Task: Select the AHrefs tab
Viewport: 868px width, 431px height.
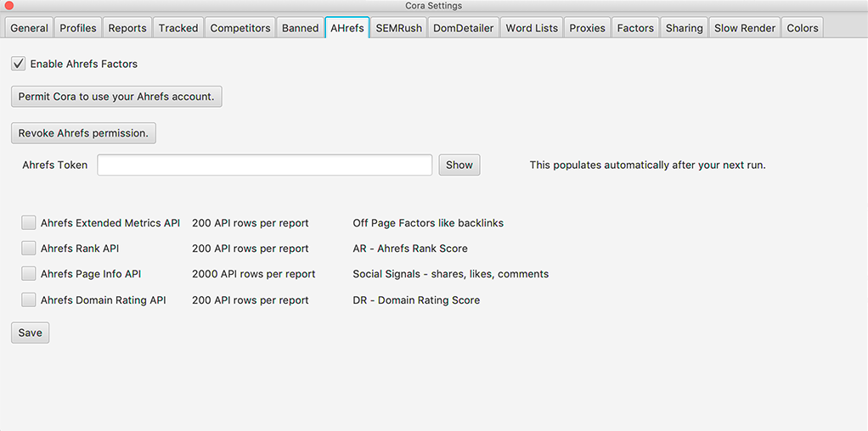Action: point(347,28)
